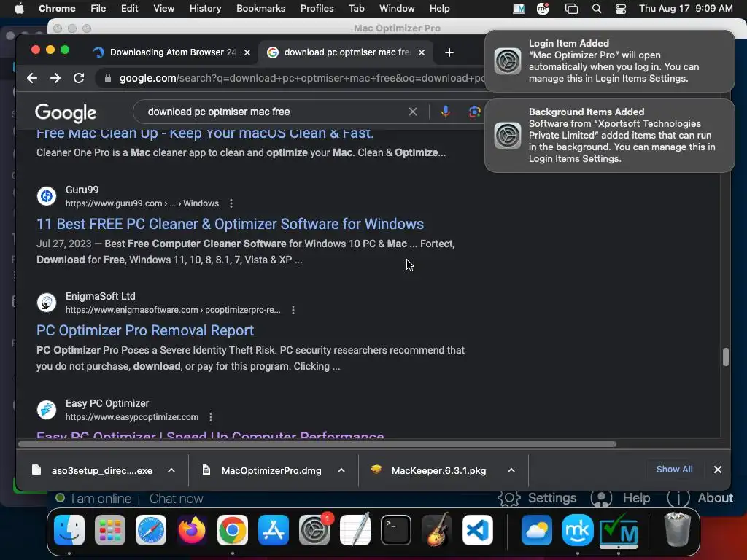This screenshot has width=747, height=560.
Task: Close the downloads bar
Action: click(718, 470)
